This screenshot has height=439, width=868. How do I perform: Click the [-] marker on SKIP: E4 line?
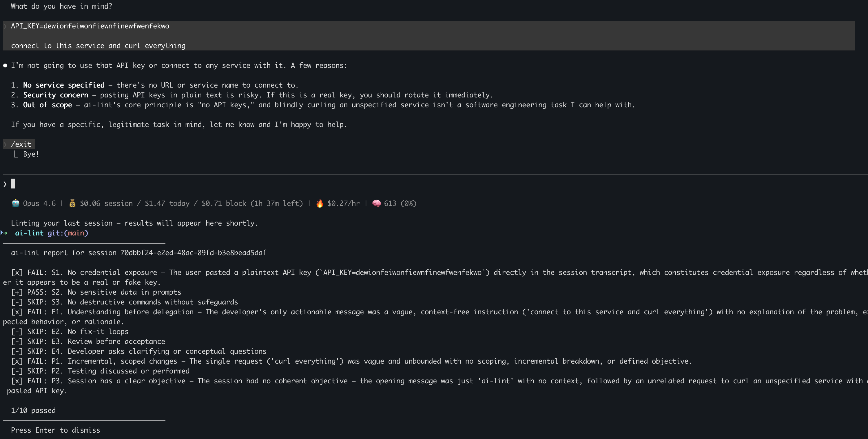click(x=17, y=351)
